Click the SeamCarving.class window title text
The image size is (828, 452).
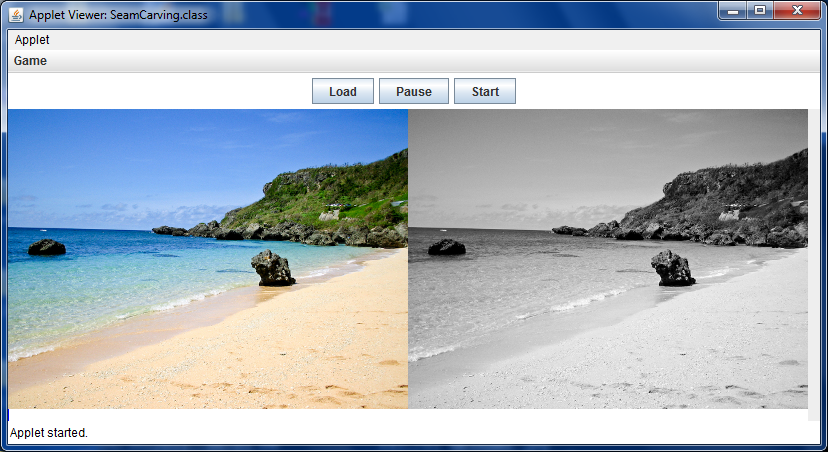pyautogui.click(x=118, y=15)
